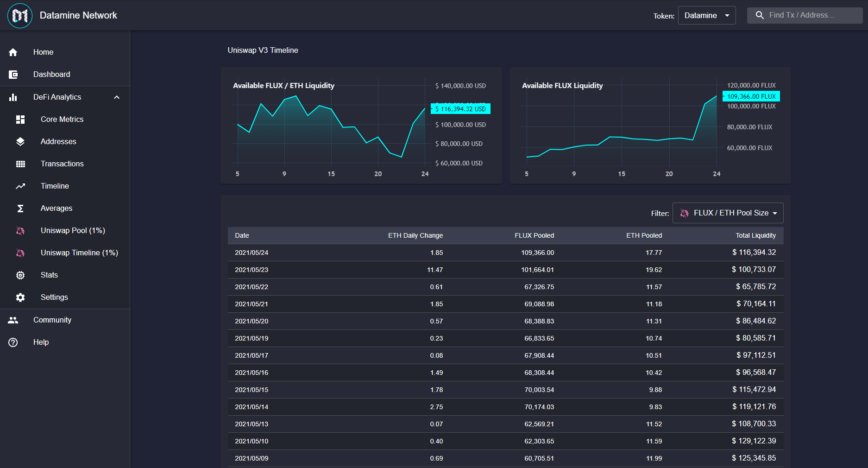Collapse the DeFi Analytics menu chevron
Screen dimensions: 868x468
[x=117, y=97]
